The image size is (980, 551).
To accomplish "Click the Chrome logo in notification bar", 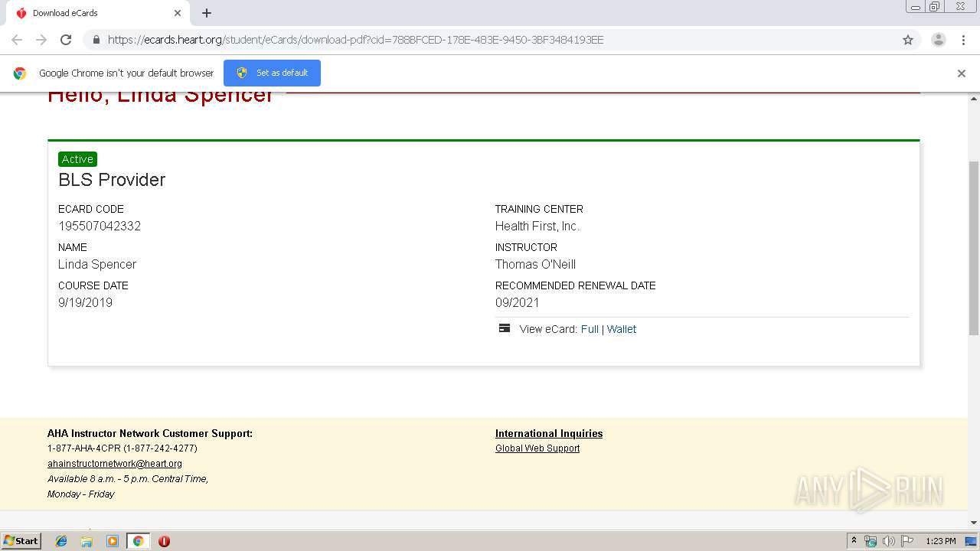I will click(20, 73).
